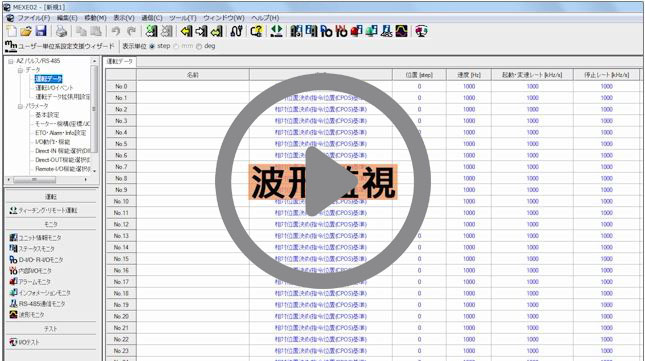Click the Print toolbar icon
645x361 pixels.
click(x=61, y=31)
